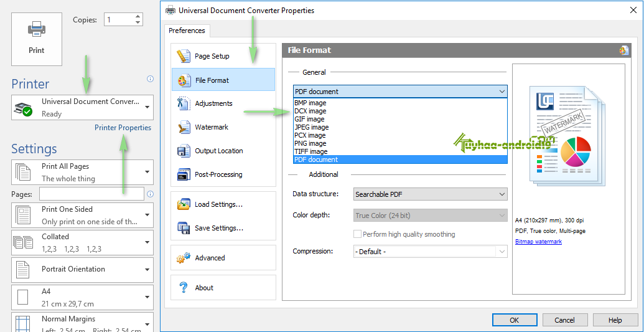This screenshot has width=644, height=332.
Task: Click the Output Location floppy icon
Action: [x=184, y=151]
